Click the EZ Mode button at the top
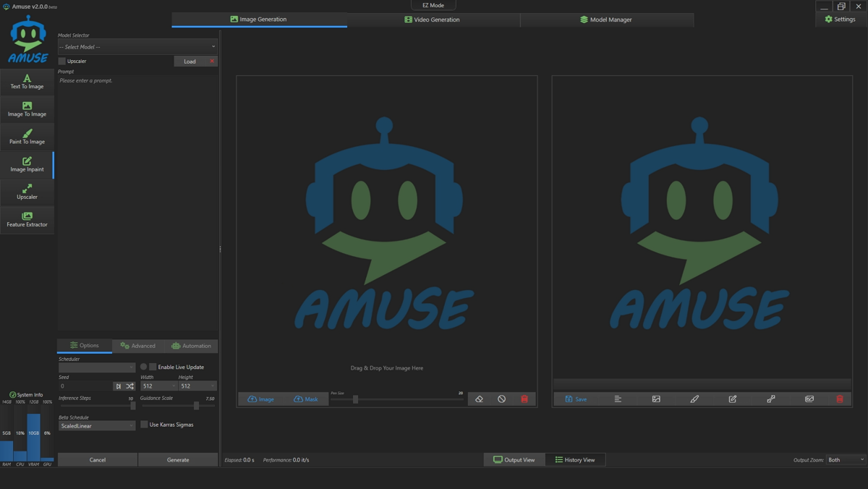This screenshot has width=868, height=489. (433, 5)
